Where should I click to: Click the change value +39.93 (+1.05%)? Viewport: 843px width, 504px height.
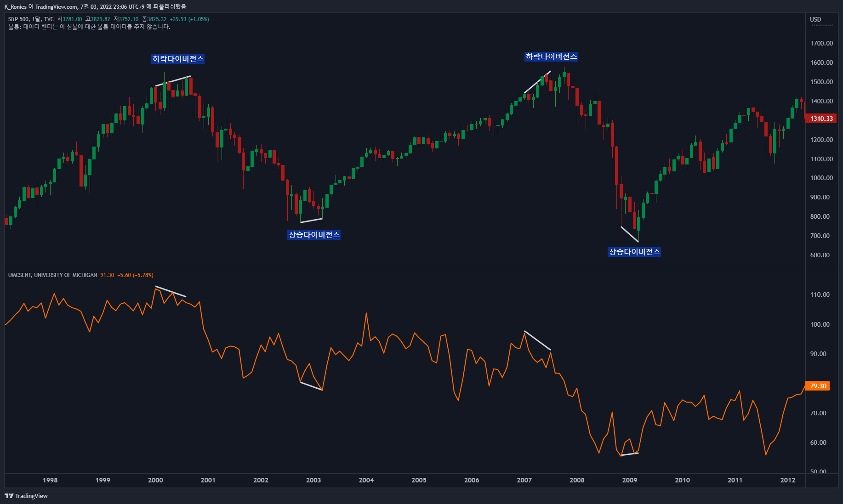(x=189, y=19)
